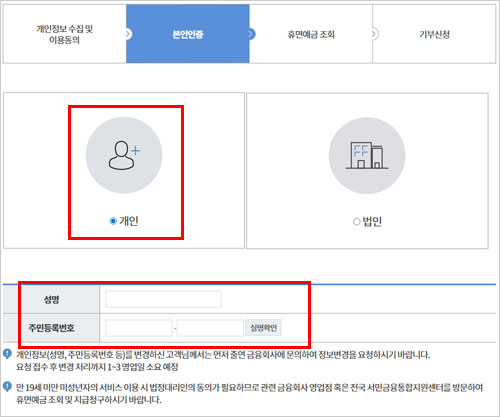
Task: Click the info icon beside 개인정보 notice
Action: [x=7, y=354]
